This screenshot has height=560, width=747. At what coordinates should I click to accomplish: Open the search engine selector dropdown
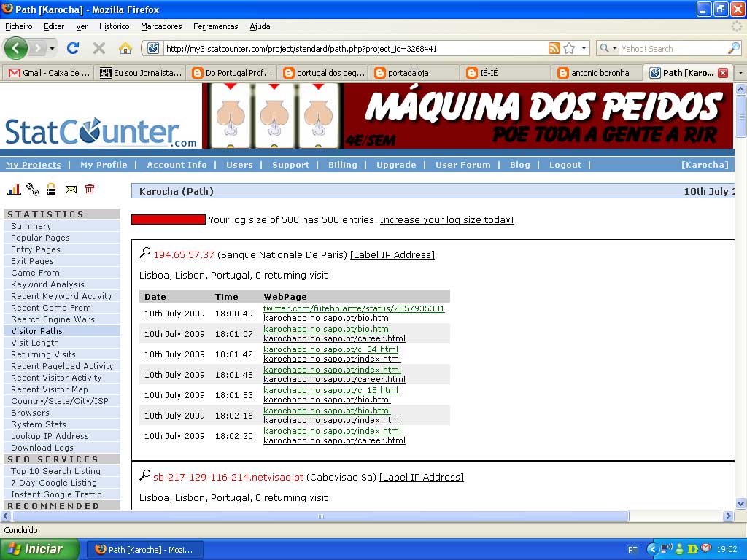point(607,48)
